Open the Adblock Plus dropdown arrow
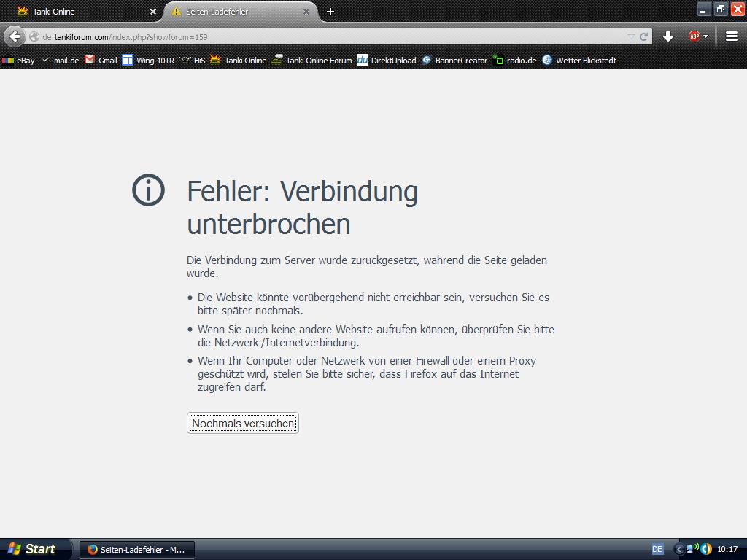 click(x=705, y=36)
